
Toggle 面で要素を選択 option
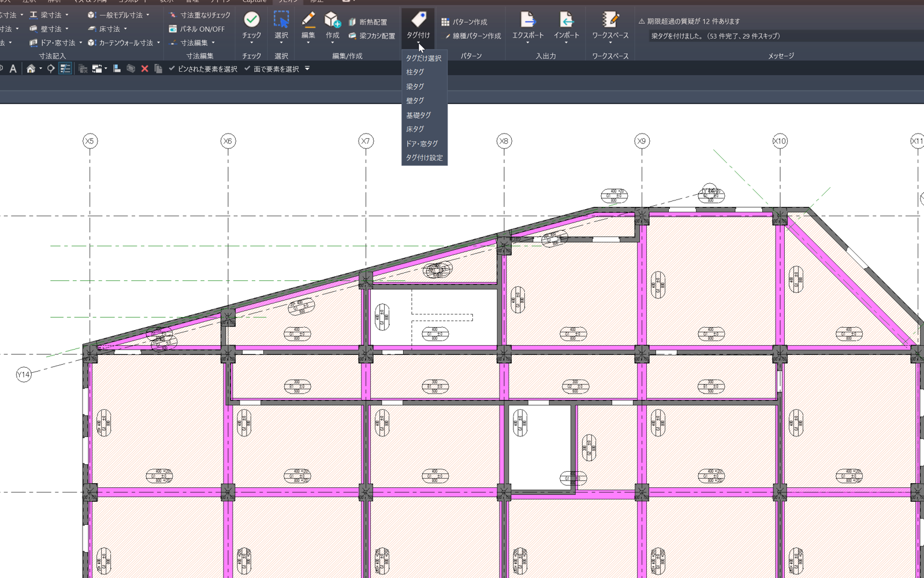[271, 69]
